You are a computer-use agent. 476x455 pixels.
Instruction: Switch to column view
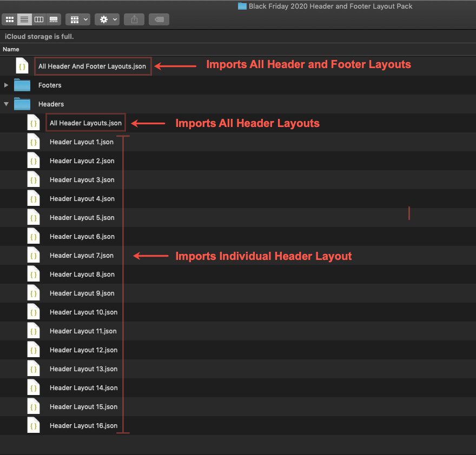tap(38, 19)
